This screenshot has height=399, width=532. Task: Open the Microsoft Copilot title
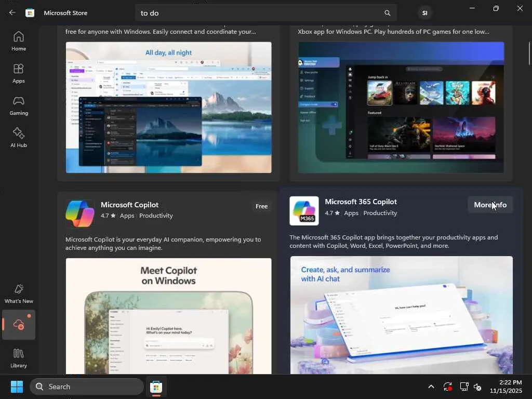(x=129, y=205)
